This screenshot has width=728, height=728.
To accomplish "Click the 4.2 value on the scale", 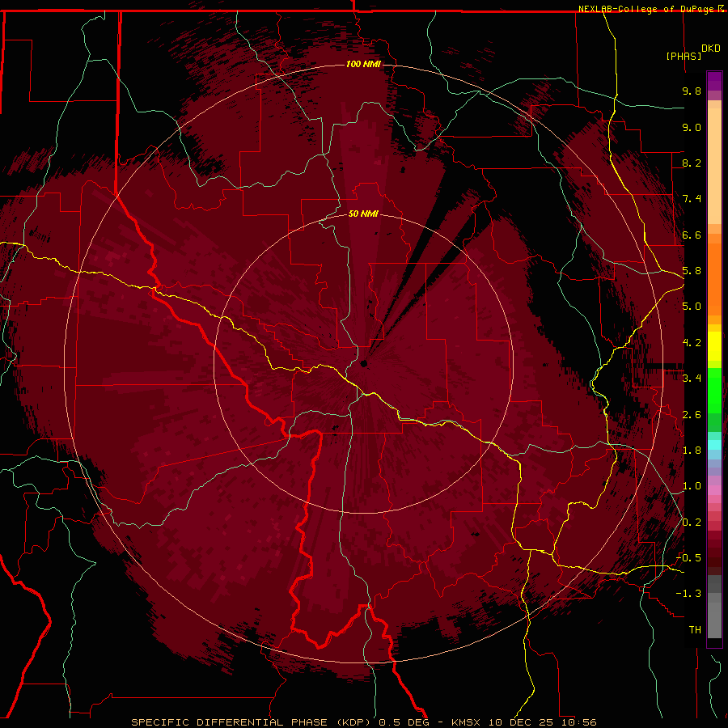I will pyautogui.click(x=692, y=343).
